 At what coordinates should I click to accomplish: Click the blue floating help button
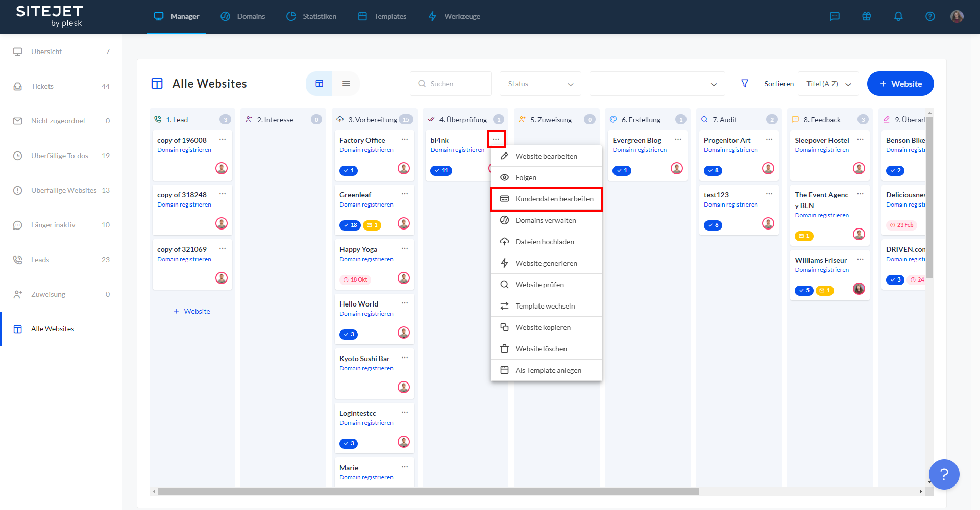pyautogui.click(x=944, y=474)
